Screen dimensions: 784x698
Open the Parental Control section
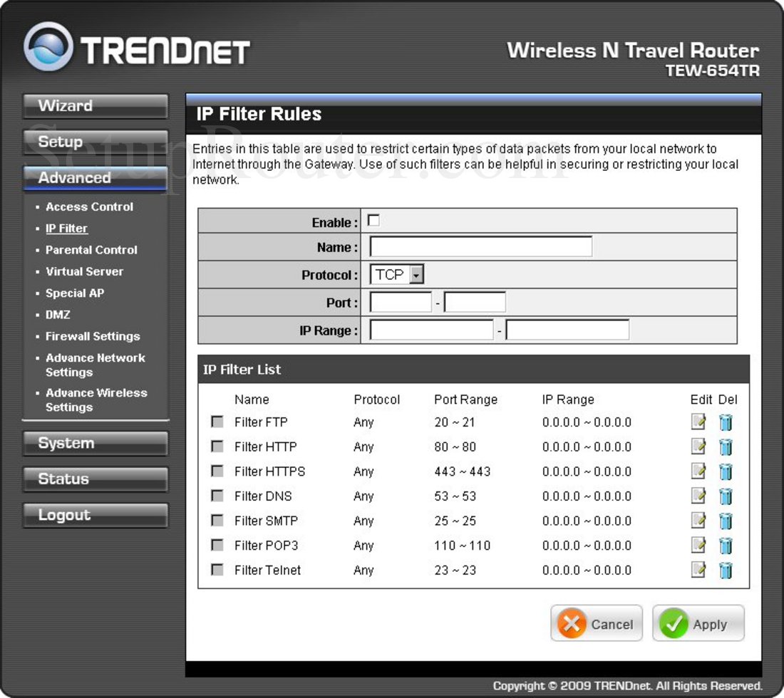tap(91, 250)
